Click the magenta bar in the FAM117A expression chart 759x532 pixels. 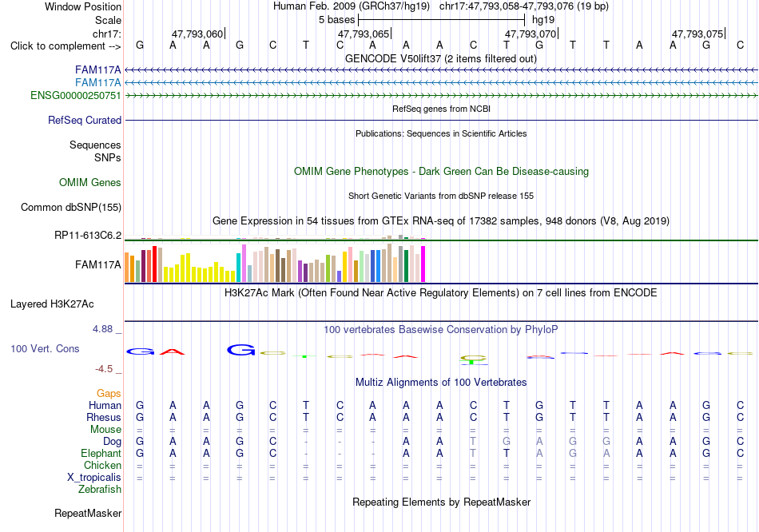point(423,264)
